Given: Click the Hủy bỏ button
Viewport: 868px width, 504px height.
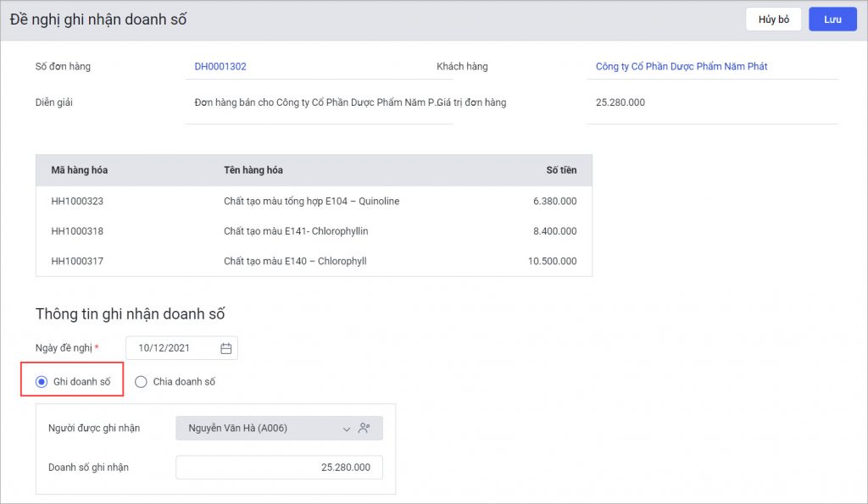Looking at the screenshot, I should [773, 19].
